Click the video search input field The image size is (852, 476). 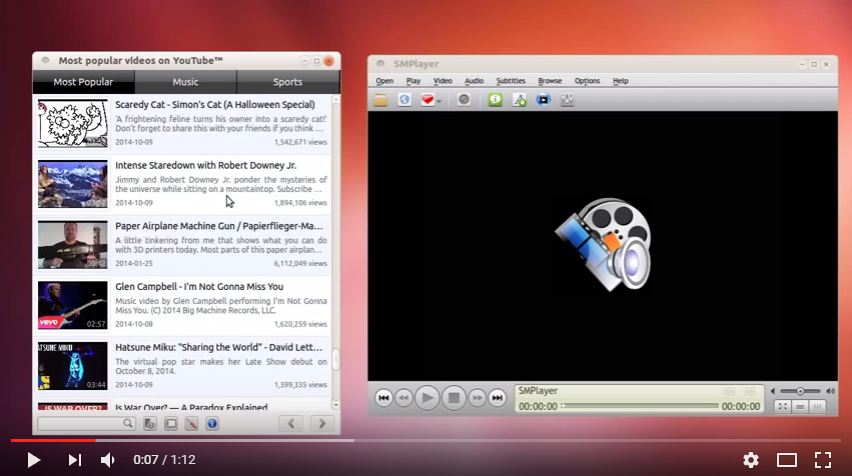coord(82,424)
